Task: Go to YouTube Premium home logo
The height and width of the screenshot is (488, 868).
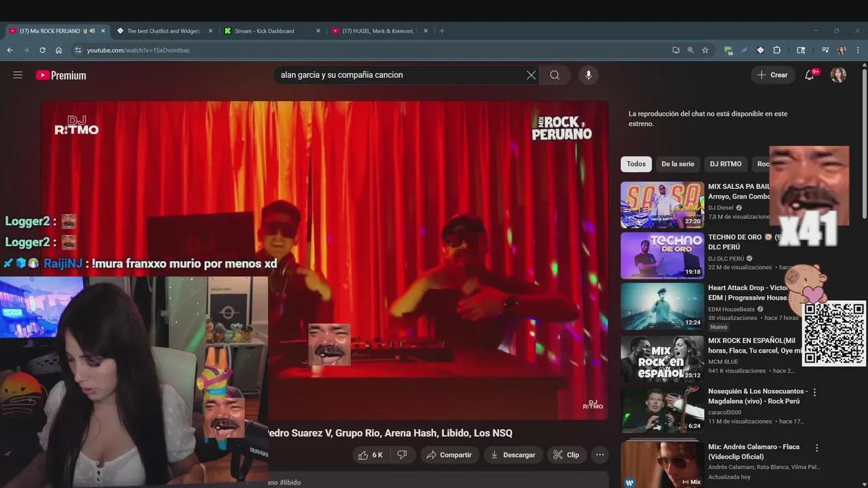Action: click(x=61, y=75)
